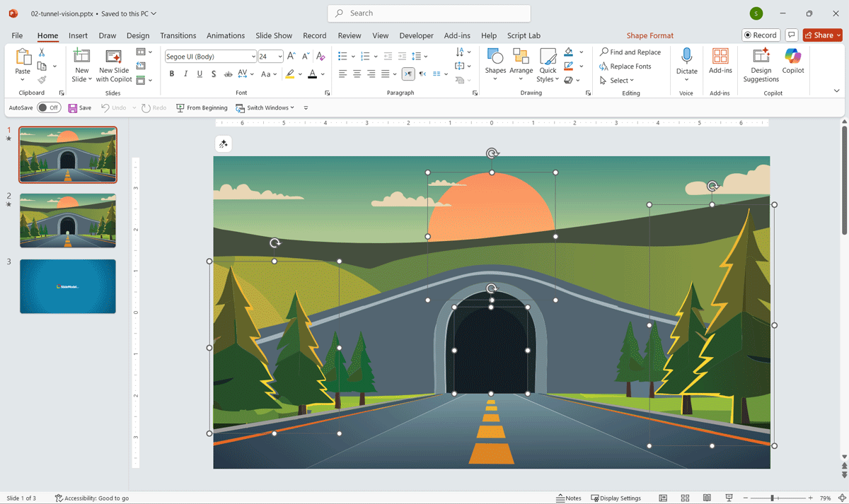The image size is (849, 504).
Task: Toggle the AutoSave switch
Action: [x=49, y=107]
